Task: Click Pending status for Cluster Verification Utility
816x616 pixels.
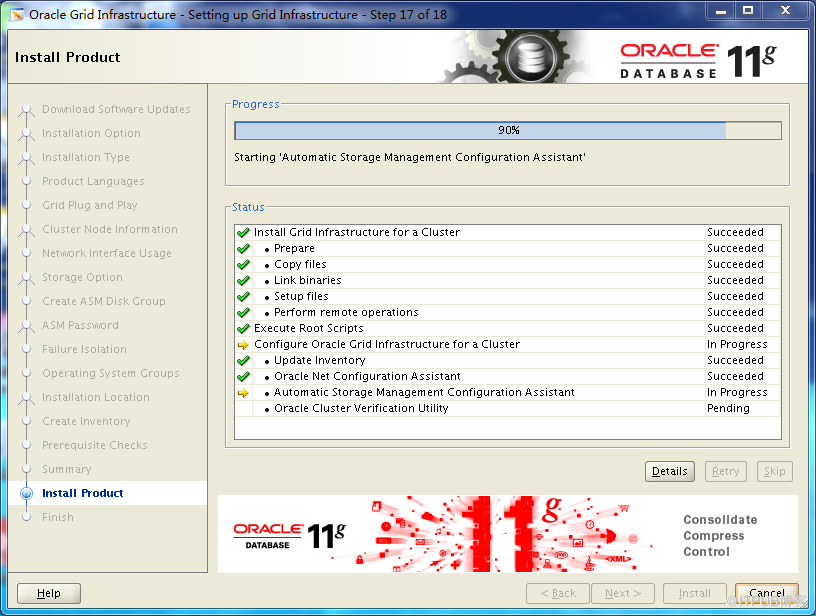Action: coord(728,408)
